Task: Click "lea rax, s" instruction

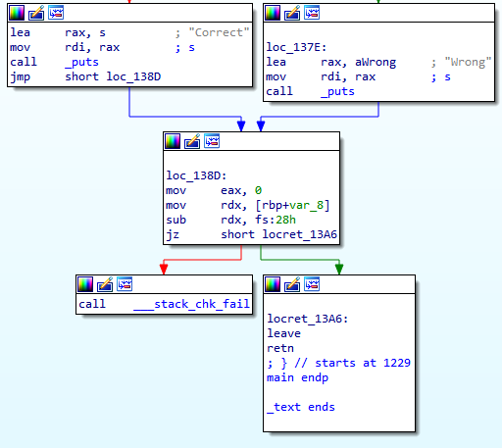Action: click(58, 32)
